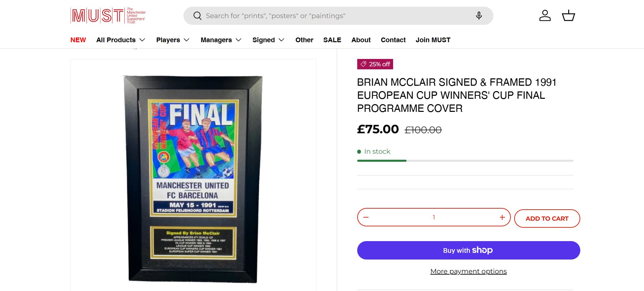Increase quantity with plus icon
Screen dimensions: 644x291
(x=502, y=217)
